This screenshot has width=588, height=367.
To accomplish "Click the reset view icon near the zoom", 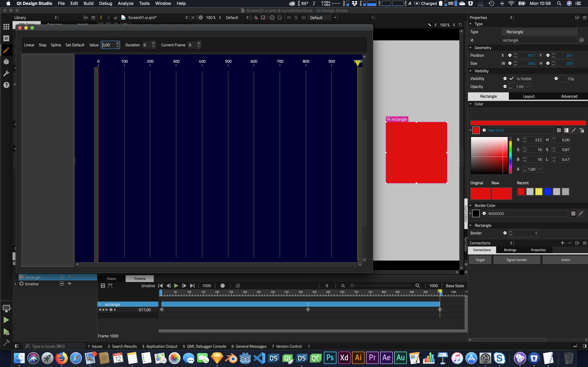I will (x=460, y=25).
